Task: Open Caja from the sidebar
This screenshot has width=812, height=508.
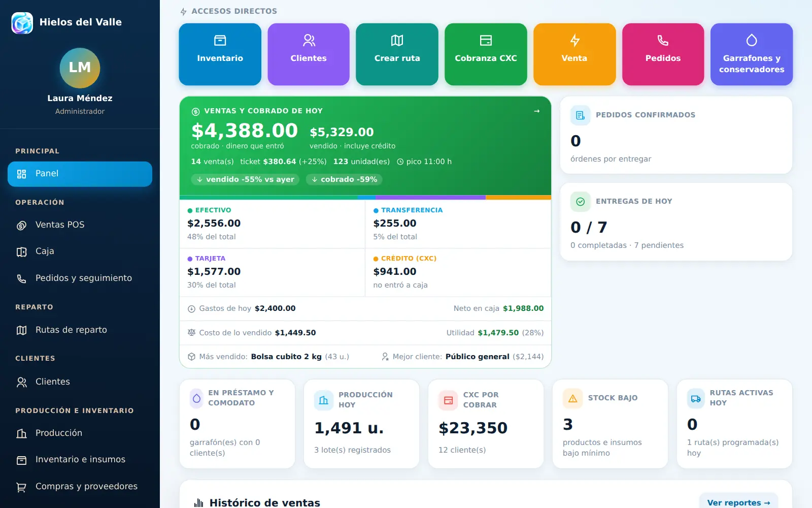Action: pyautogui.click(x=80, y=251)
